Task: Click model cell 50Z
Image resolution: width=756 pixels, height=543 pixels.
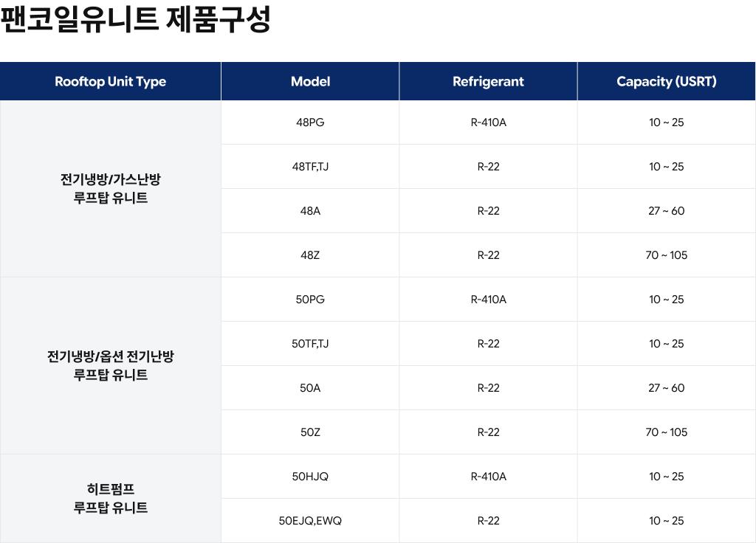Action: [310, 432]
